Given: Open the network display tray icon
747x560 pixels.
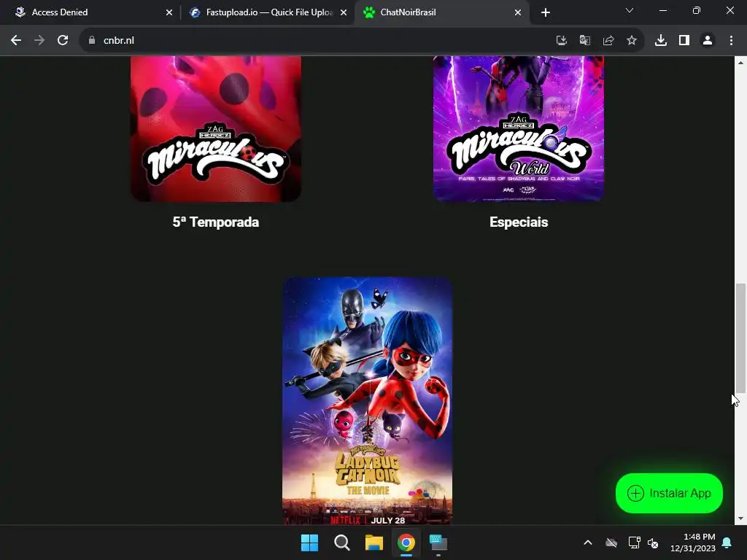Looking at the screenshot, I should [634, 542].
